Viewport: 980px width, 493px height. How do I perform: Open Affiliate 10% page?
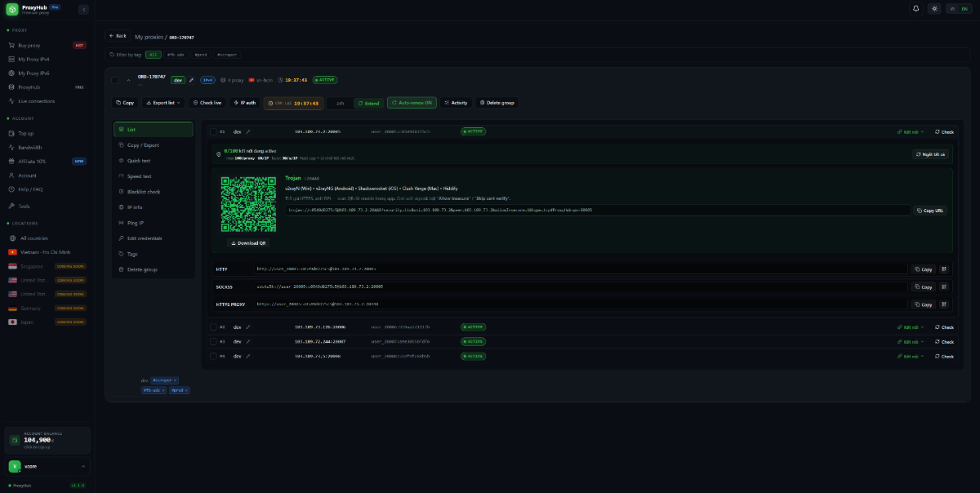[x=47, y=161]
